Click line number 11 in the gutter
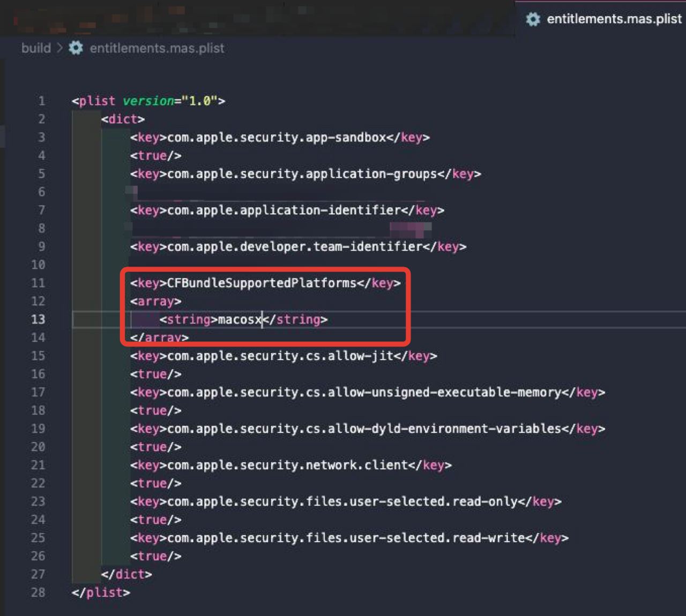 click(x=38, y=283)
